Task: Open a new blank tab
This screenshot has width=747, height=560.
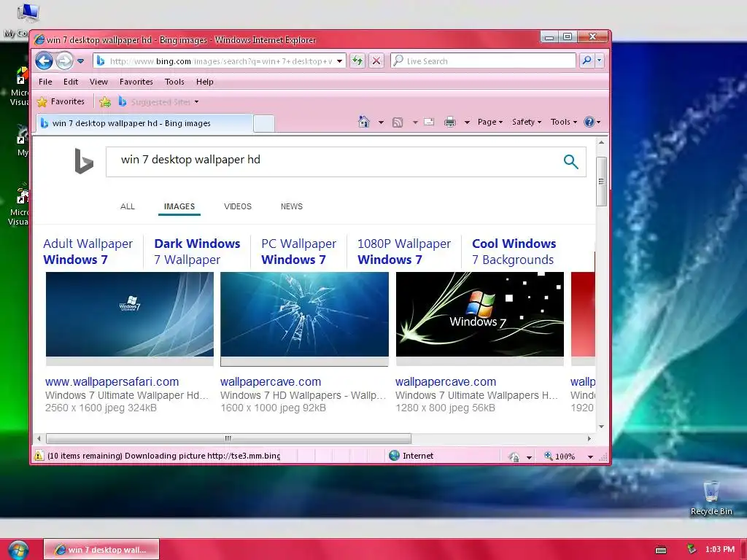Action: coord(263,123)
